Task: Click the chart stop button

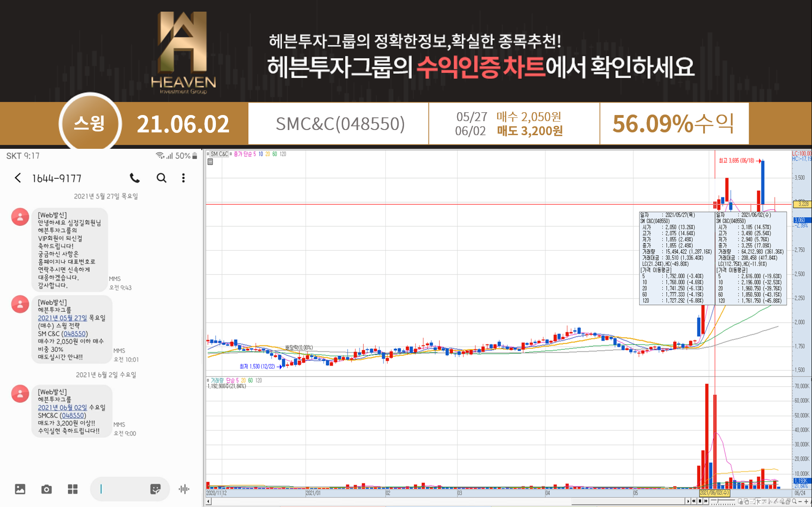Action: click(700, 501)
